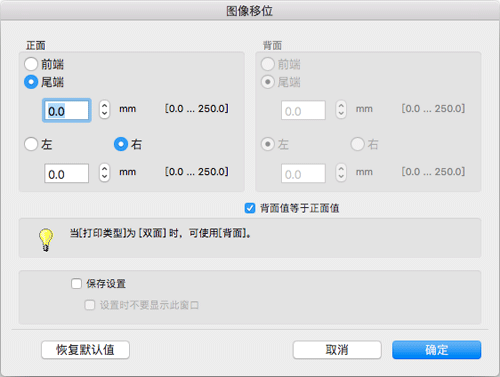Click the 图像移位 dialog title
Viewport: 500px width, 377px height.
(250, 11)
